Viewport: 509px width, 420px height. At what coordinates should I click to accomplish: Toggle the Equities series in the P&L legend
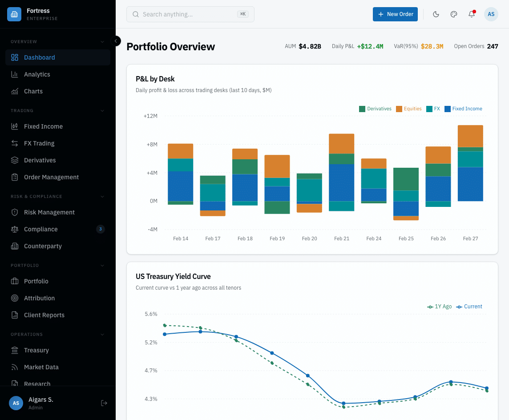408,109
